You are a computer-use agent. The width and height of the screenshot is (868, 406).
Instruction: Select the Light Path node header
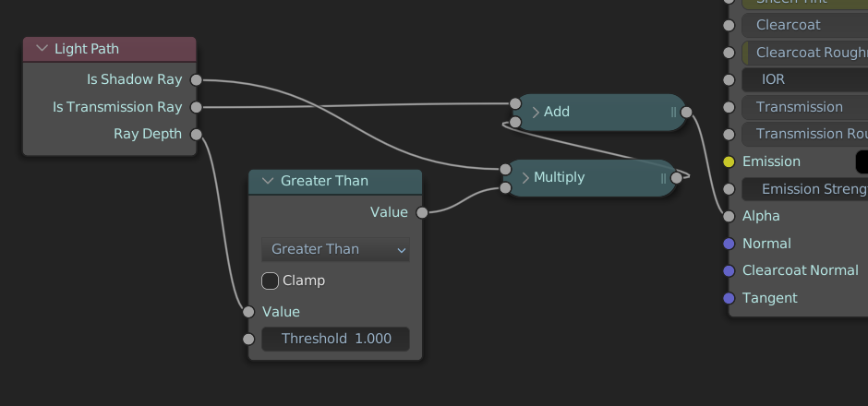tap(110, 49)
